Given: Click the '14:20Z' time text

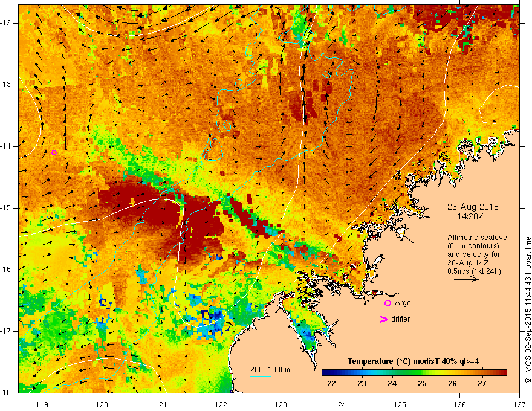Looking at the screenshot, I should pos(470,216).
